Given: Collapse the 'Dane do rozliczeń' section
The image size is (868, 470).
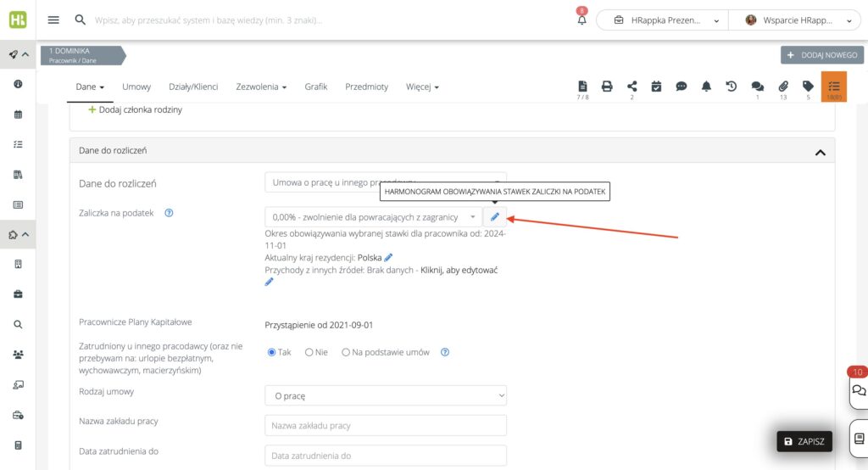Looking at the screenshot, I should click(x=820, y=152).
